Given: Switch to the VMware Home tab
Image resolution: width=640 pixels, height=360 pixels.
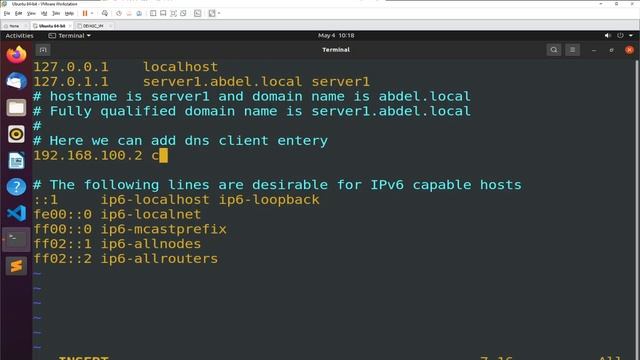Looking at the screenshot, I should pyautogui.click(x=15, y=26).
